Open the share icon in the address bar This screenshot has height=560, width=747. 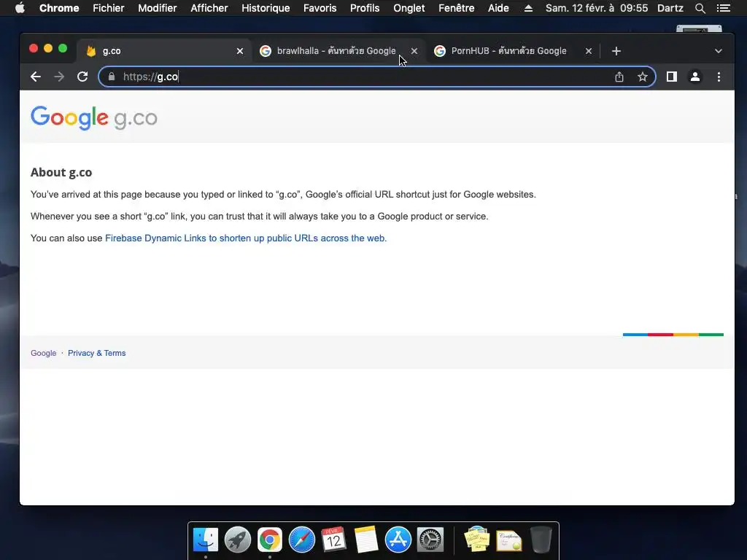coord(619,77)
